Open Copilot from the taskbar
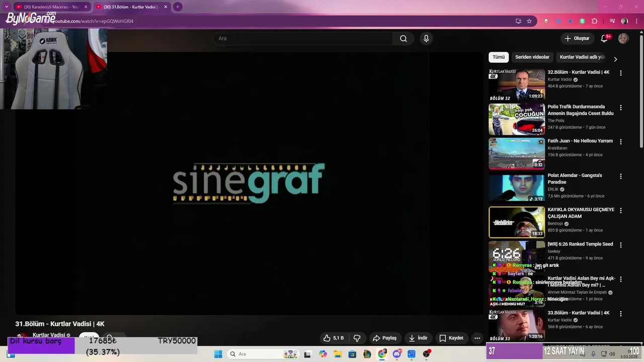Viewport: 644px width, 362px height. pos(323,354)
